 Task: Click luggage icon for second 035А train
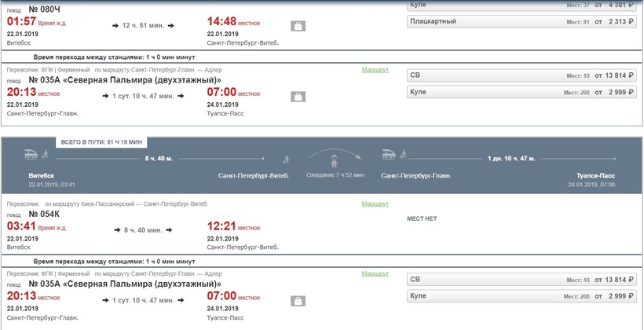(298, 301)
